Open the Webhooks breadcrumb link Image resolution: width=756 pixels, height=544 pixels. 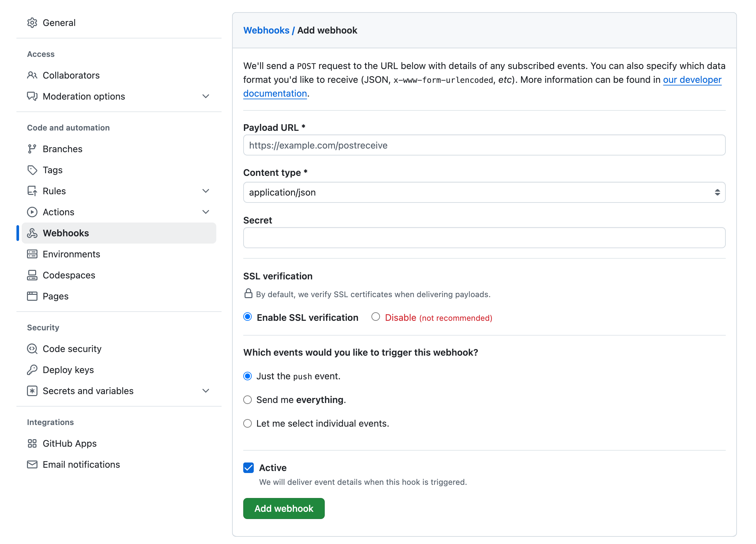click(266, 30)
